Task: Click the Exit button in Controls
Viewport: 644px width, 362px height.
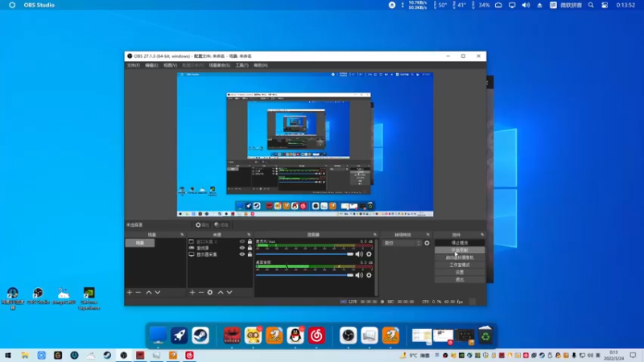Action: click(460, 279)
